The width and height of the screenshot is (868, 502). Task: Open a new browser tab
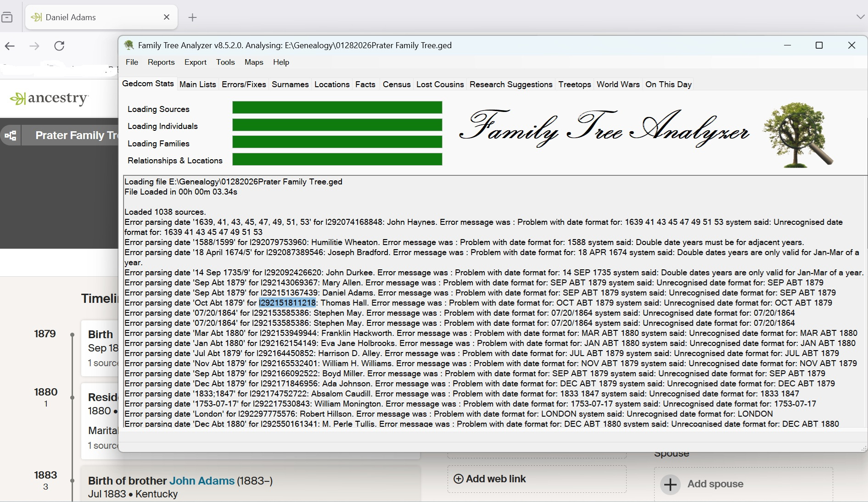(x=193, y=17)
